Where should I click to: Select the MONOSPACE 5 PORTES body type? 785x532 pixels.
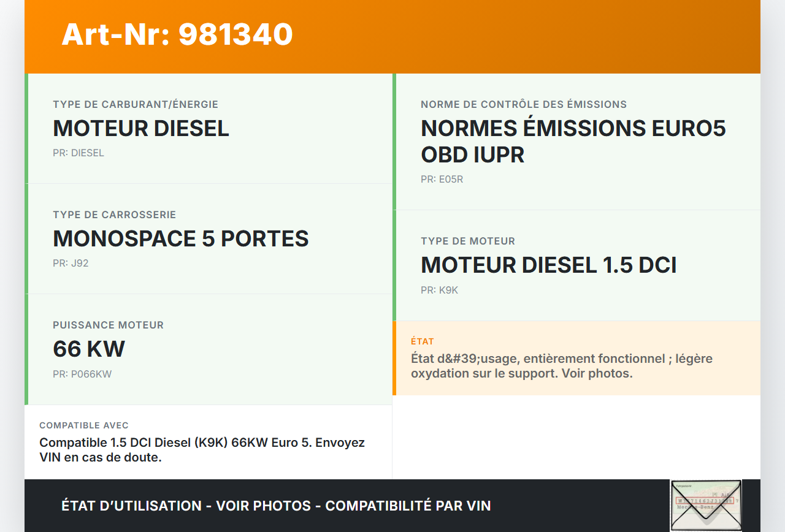181,239
